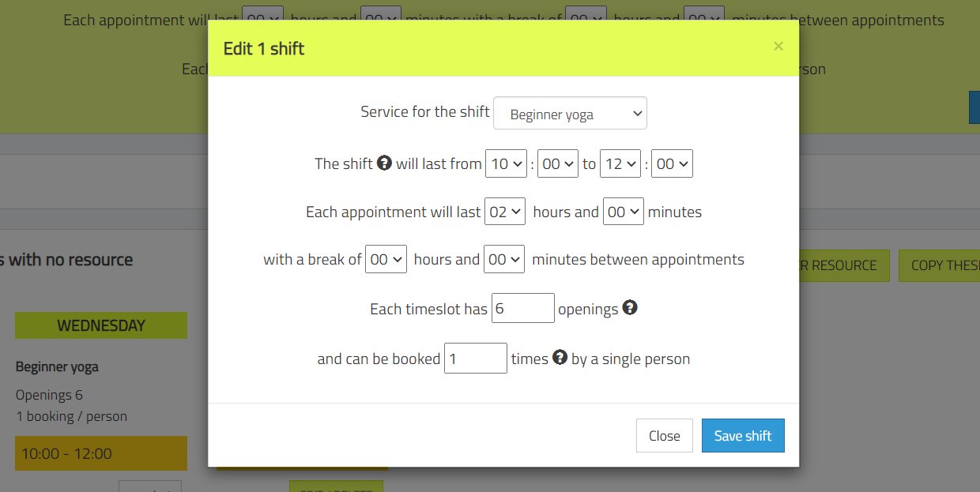Viewport: 980px width, 492px height.
Task: Click the WEDNESDAY day header
Action: click(101, 325)
